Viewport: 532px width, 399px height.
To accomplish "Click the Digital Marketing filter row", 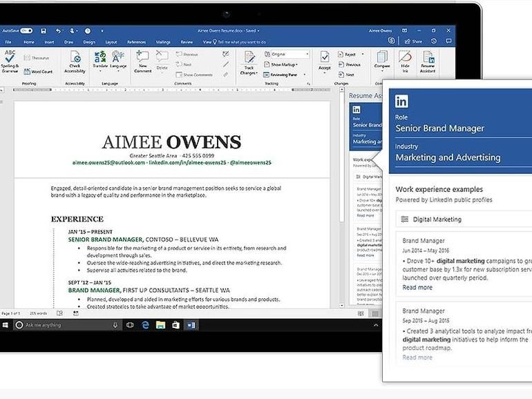I will [x=464, y=220].
